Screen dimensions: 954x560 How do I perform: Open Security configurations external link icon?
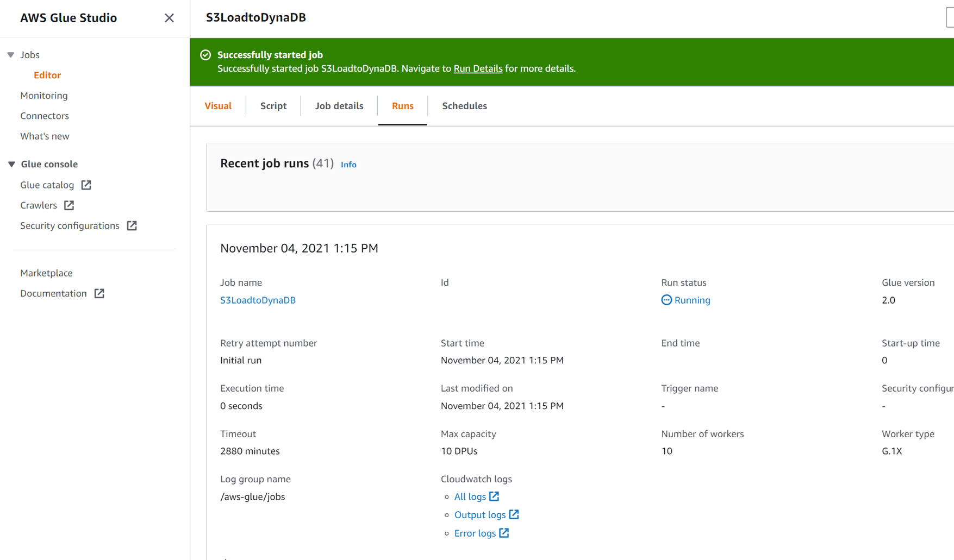coord(132,225)
